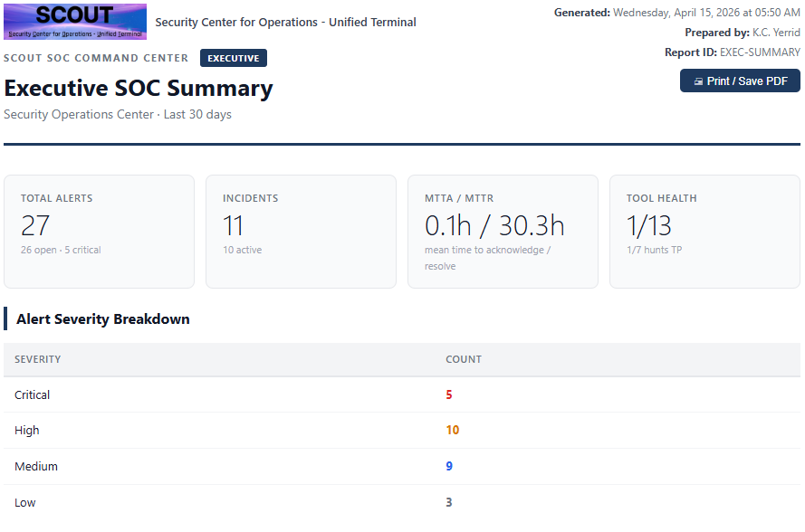805x532 pixels.
Task: Click the Count column header
Action: pyautogui.click(x=464, y=359)
